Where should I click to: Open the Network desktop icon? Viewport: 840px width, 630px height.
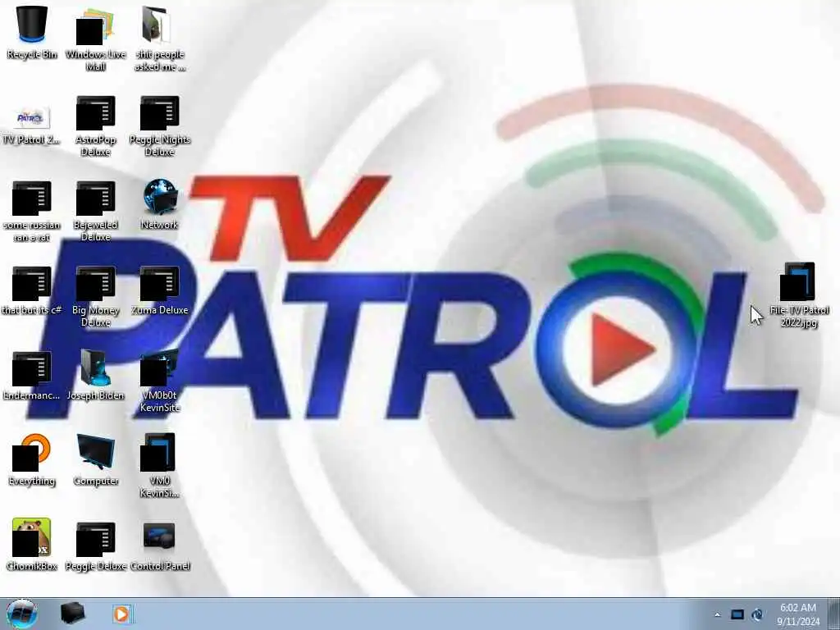[x=160, y=204]
